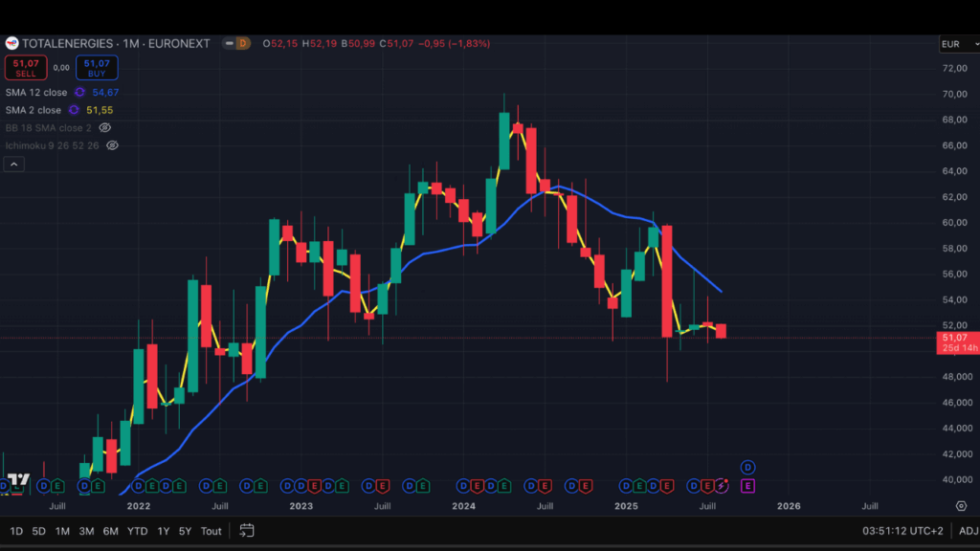The width and height of the screenshot is (980, 551).
Task: Click the TotalEnergies logo icon
Action: (11, 43)
